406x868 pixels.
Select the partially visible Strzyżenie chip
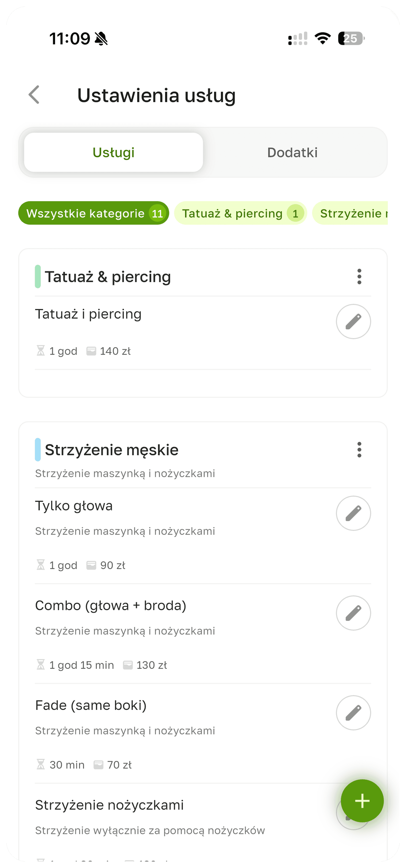click(350, 213)
